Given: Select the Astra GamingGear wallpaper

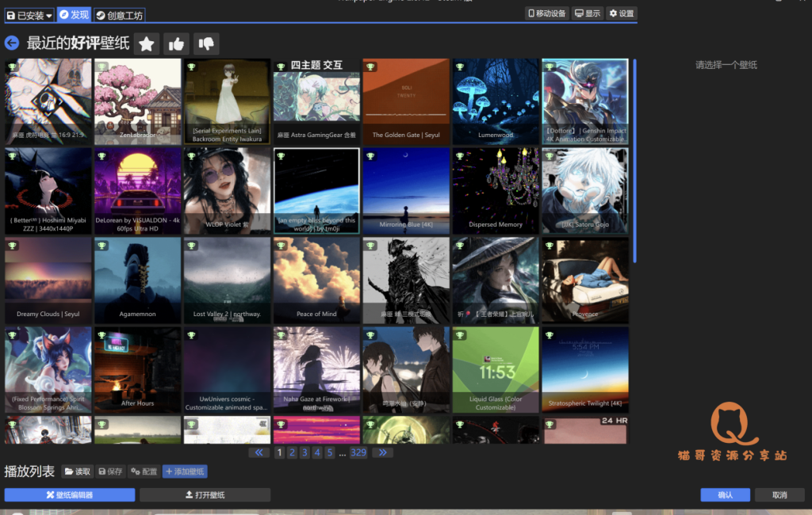Looking at the screenshot, I should click(x=316, y=101).
